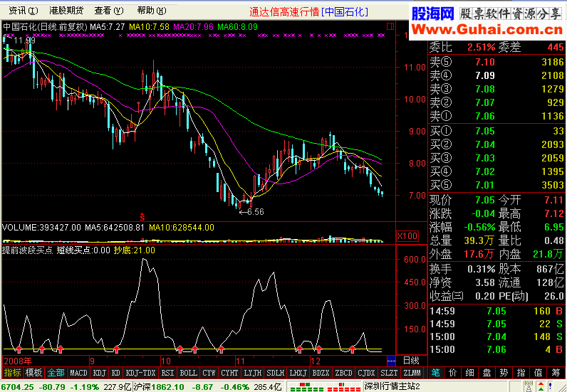Select the 价 tab in quote panel
The width and height of the screenshot is (567, 392).
tap(452, 373)
